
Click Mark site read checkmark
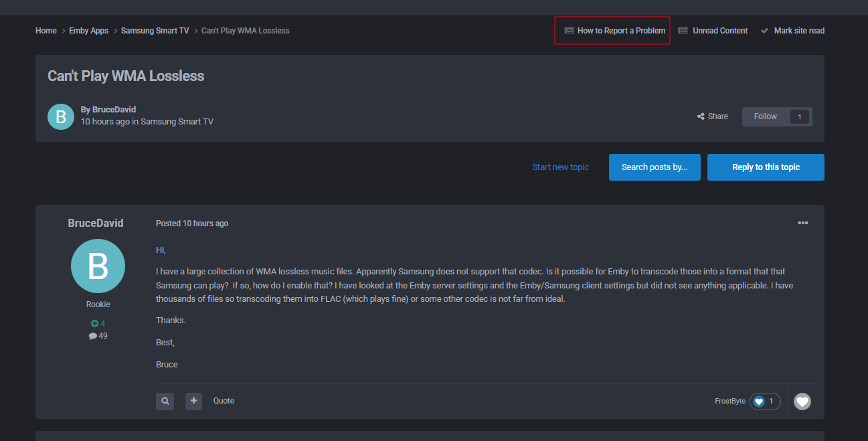tap(792, 31)
